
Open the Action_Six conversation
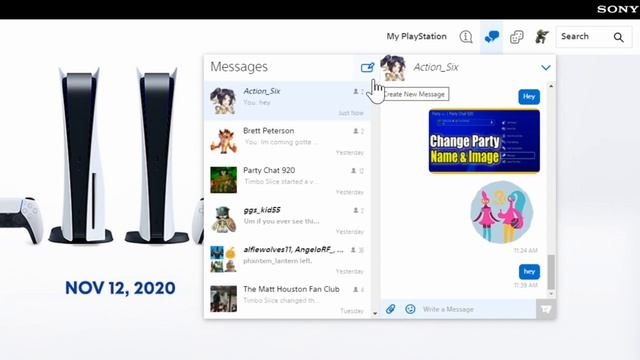pos(287,101)
